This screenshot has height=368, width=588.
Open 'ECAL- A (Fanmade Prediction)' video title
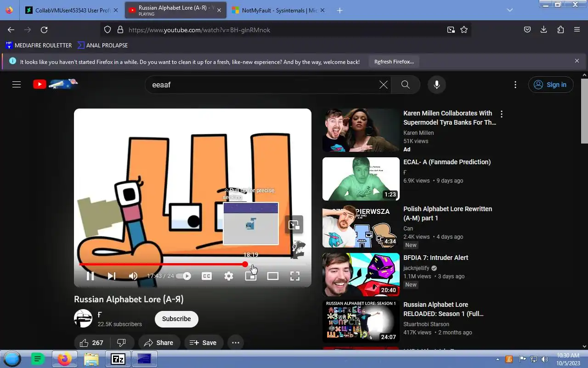coord(447,162)
